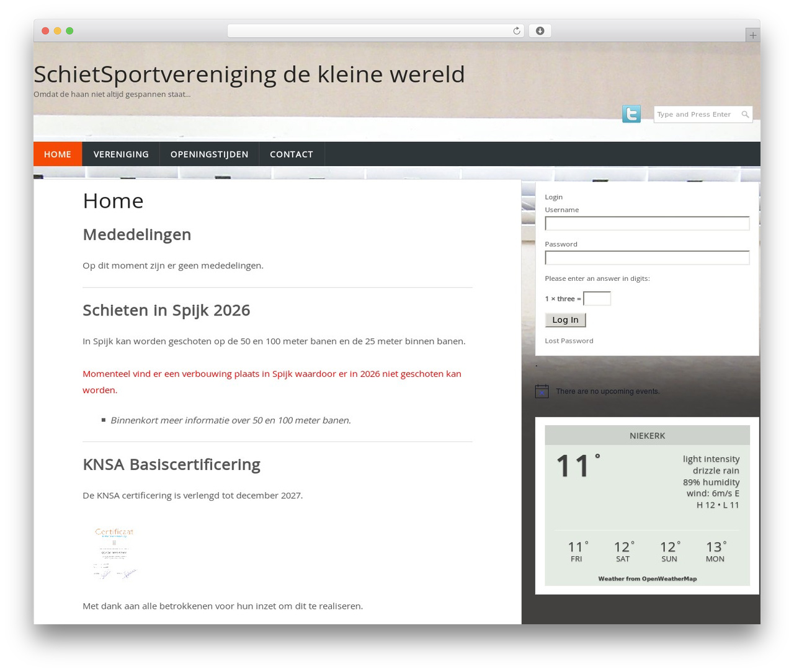Click the browser address bar
The image size is (794, 672).
[x=375, y=31]
